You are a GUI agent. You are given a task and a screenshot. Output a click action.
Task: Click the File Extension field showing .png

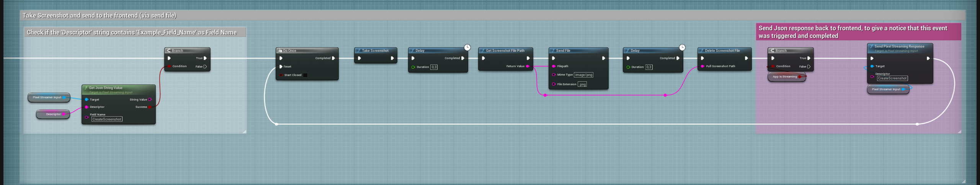pyautogui.click(x=582, y=84)
